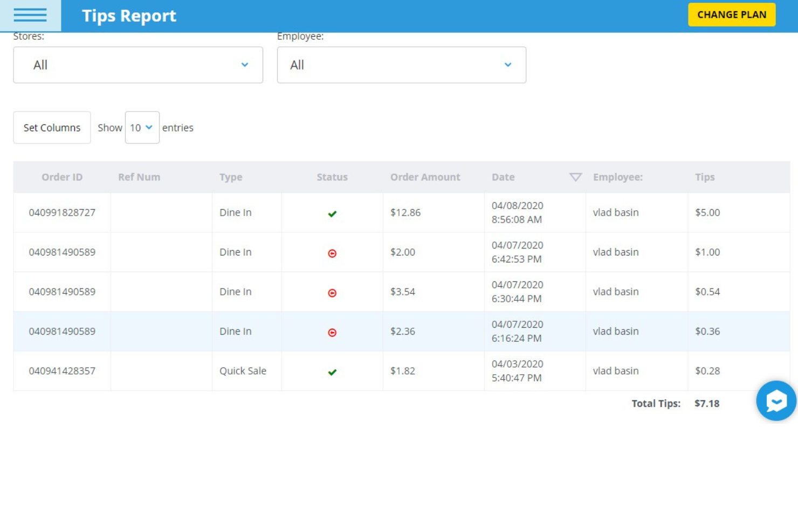
Task: Sort by the Type column header
Action: pos(231,177)
